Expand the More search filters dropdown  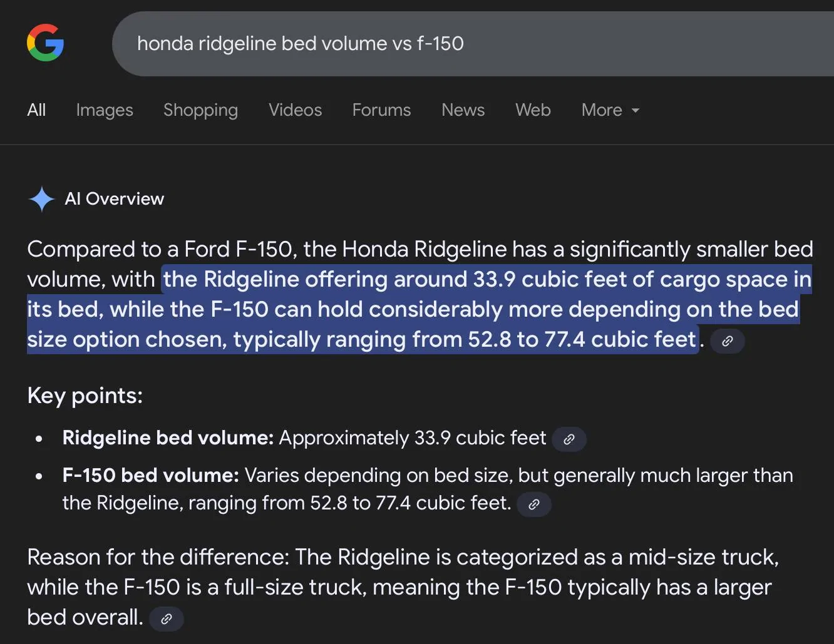610,110
